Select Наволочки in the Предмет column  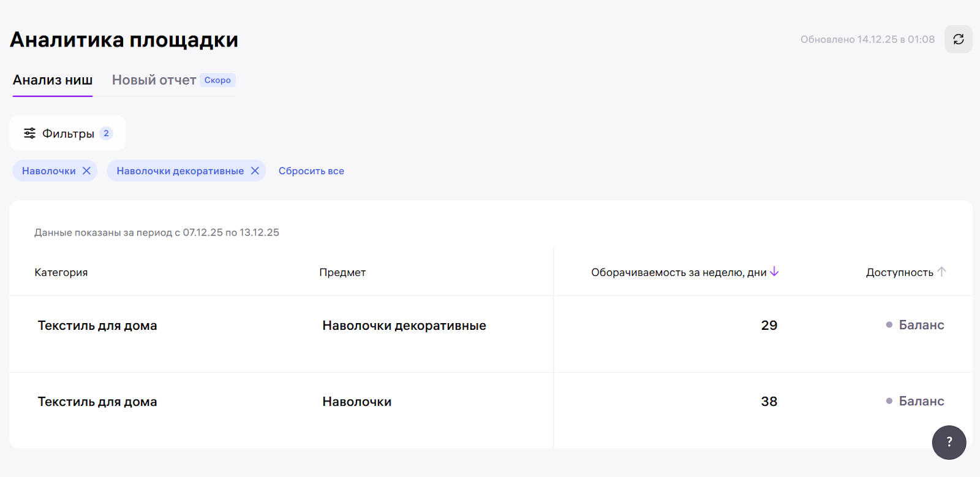click(357, 402)
